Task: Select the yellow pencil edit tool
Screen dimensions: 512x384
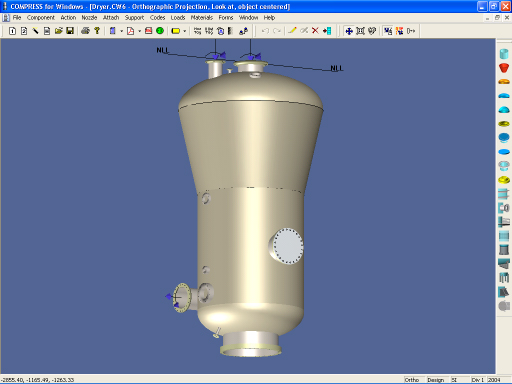Action: click(292, 31)
